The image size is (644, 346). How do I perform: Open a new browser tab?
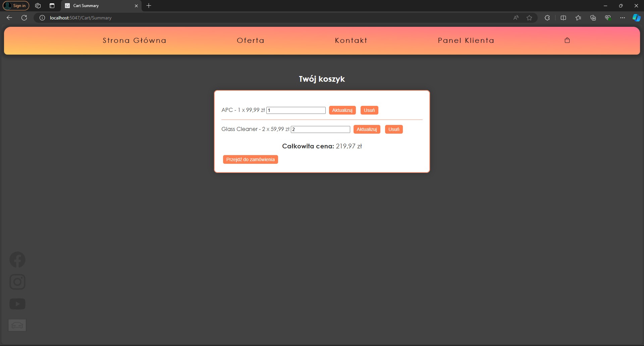pyautogui.click(x=149, y=6)
